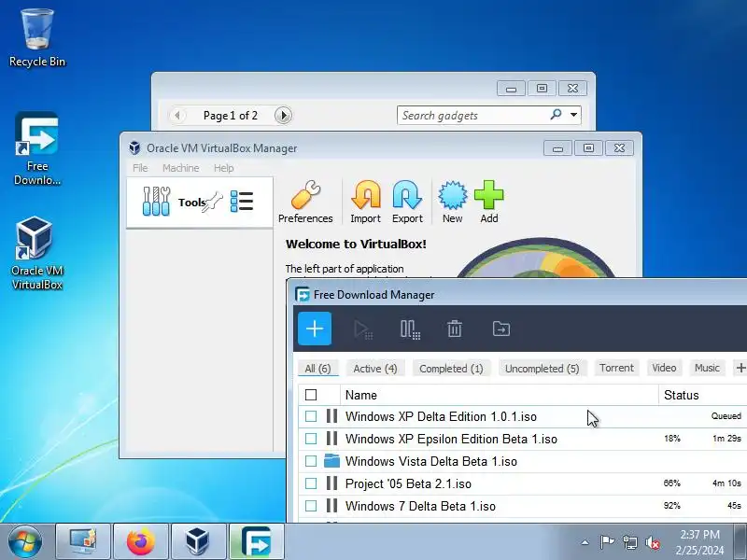Show All (6) downloads

point(317,369)
